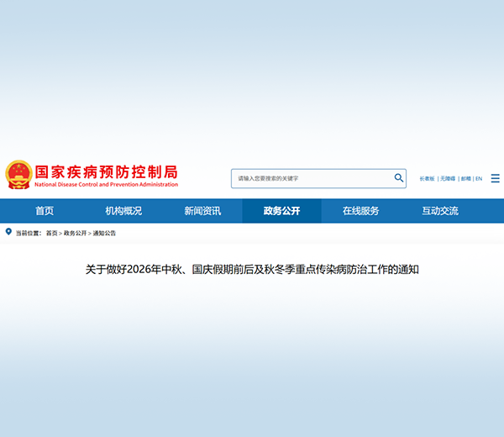Click the National Disease Control English subtitle
The image size is (504, 437).
coord(107,185)
